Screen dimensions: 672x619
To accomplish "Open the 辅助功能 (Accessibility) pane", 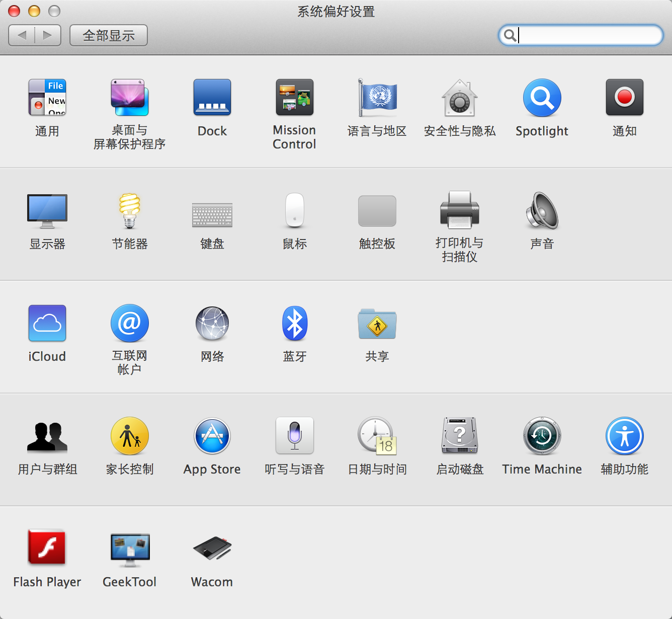I will [x=624, y=436].
